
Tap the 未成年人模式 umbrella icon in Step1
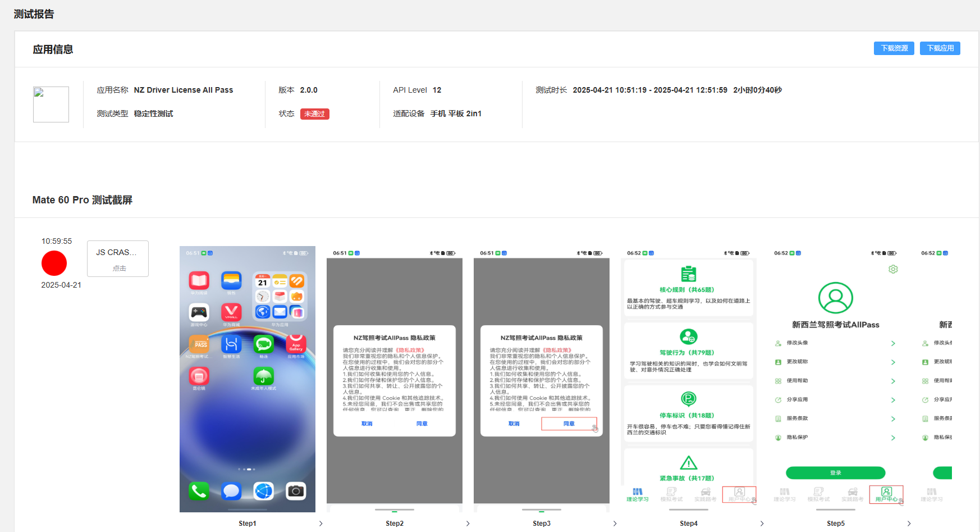click(263, 376)
